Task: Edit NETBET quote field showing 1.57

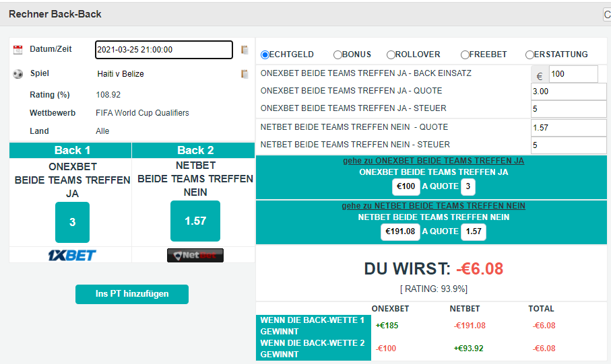Action: coord(569,128)
